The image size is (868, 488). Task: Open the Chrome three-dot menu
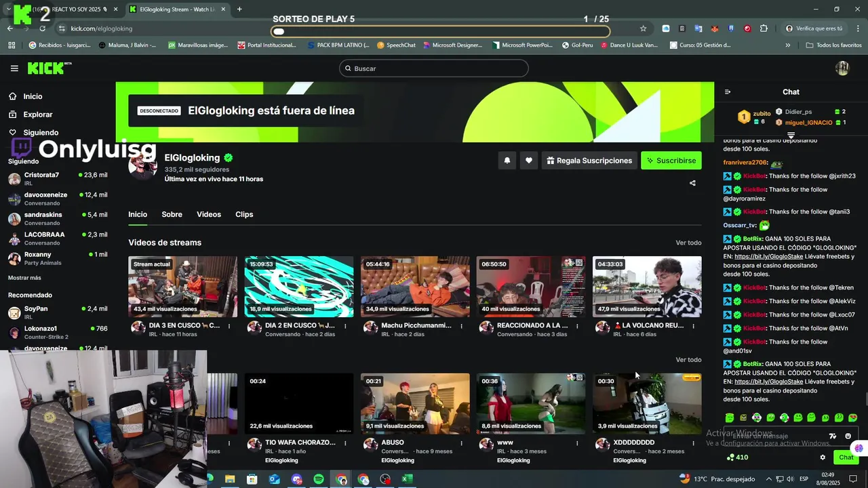point(858,28)
